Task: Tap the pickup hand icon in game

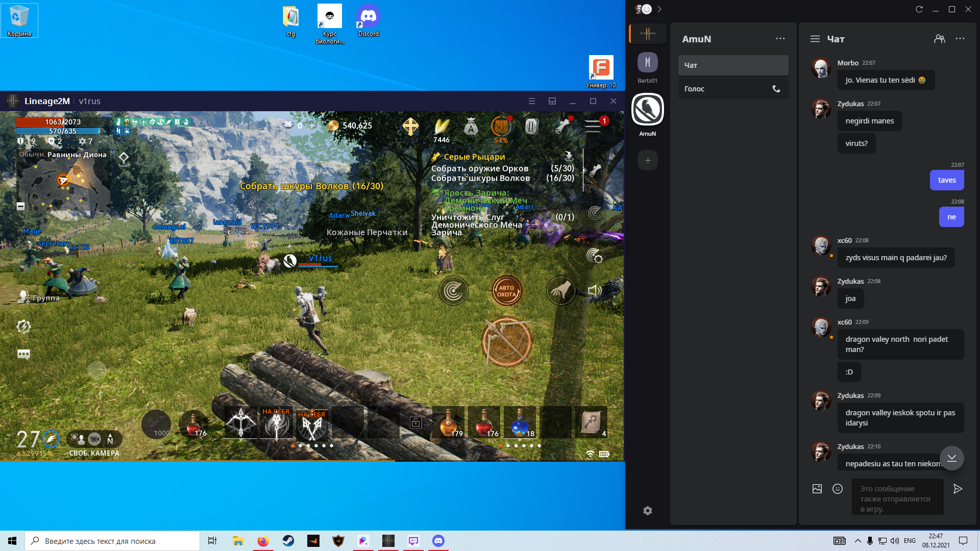Action: [561, 290]
